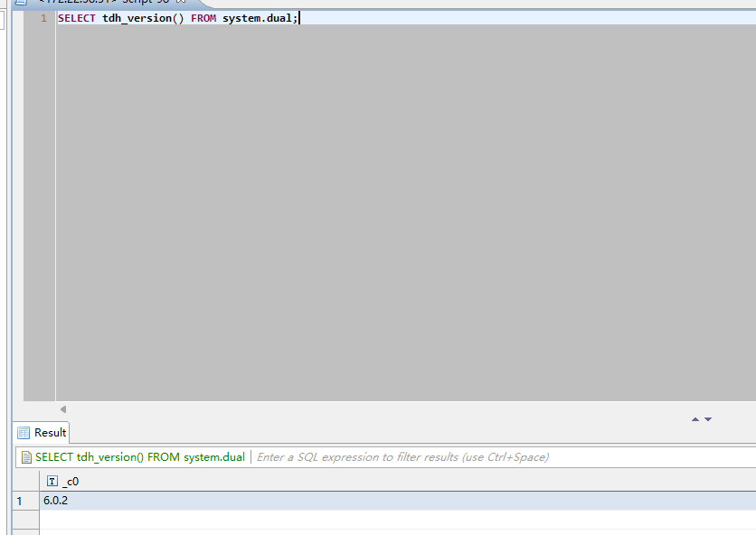The image size is (756, 535).
Task: Click the query text in the filter bar
Action: 139,457
